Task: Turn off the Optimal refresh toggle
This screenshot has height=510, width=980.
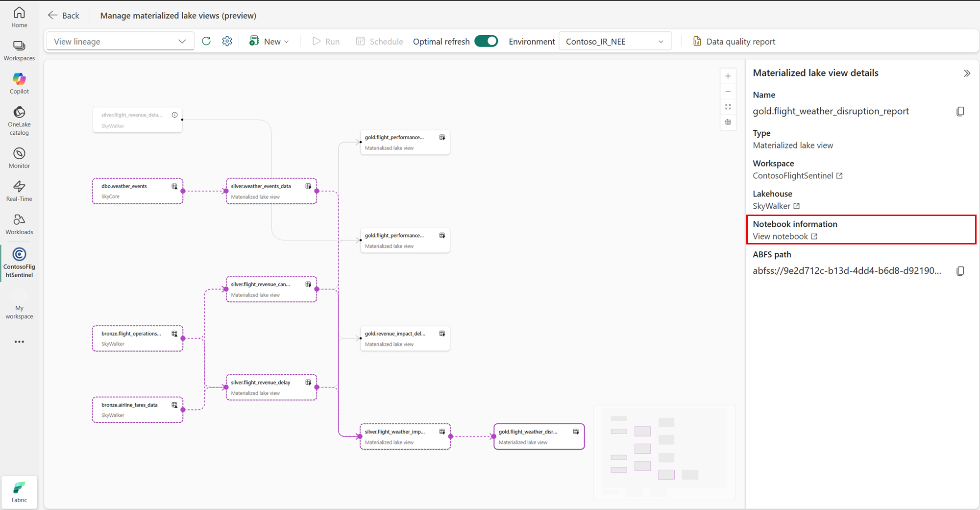Action: [486, 41]
